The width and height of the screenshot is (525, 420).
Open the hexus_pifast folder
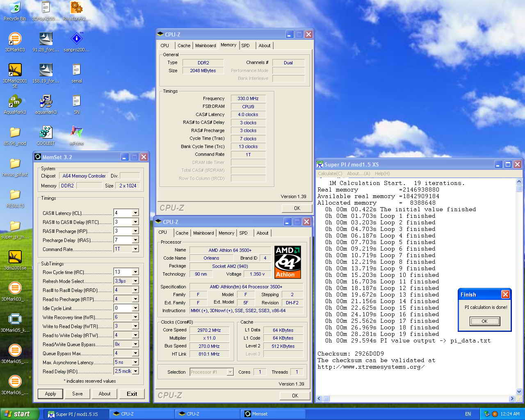pyautogui.click(x=15, y=167)
